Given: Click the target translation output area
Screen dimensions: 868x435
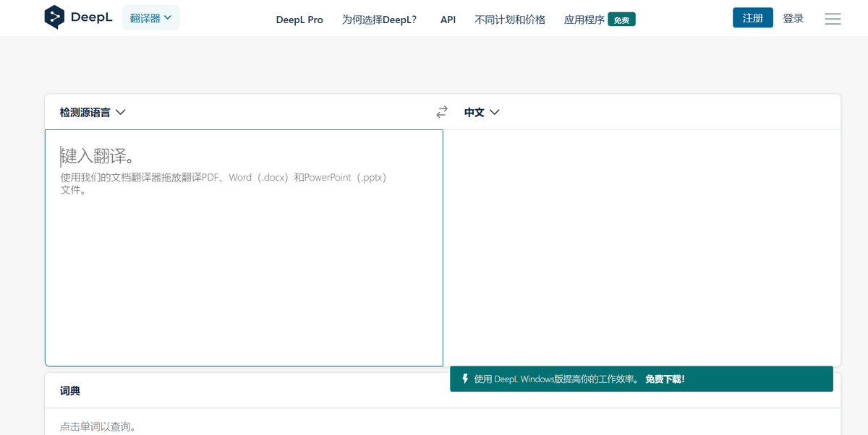Looking at the screenshot, I should click(642, 248).
